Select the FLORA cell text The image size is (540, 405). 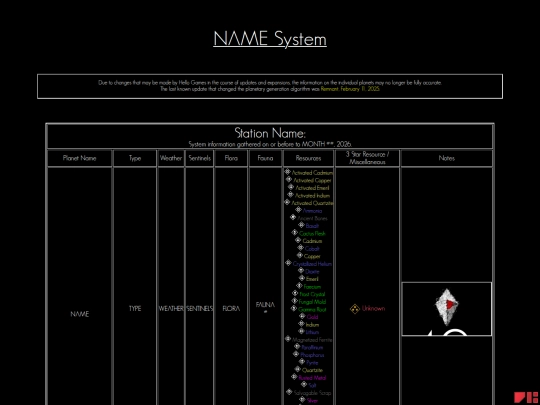coord(231,309)
